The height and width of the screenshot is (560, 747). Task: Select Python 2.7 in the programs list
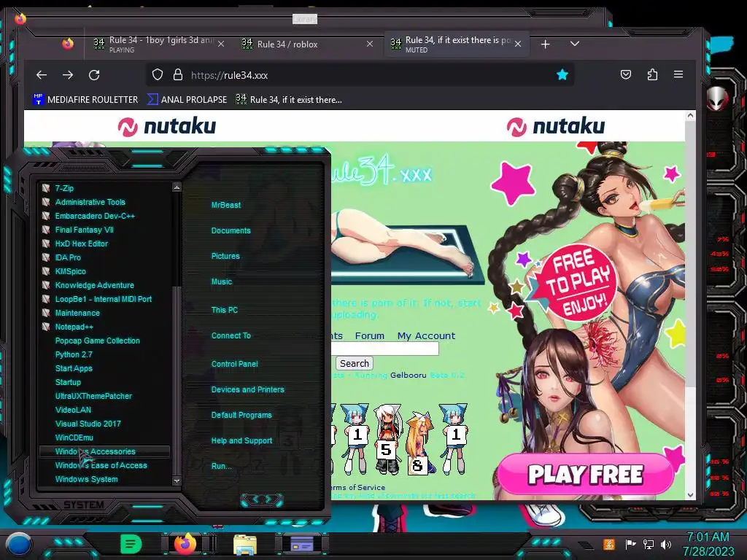coord(74,354)
